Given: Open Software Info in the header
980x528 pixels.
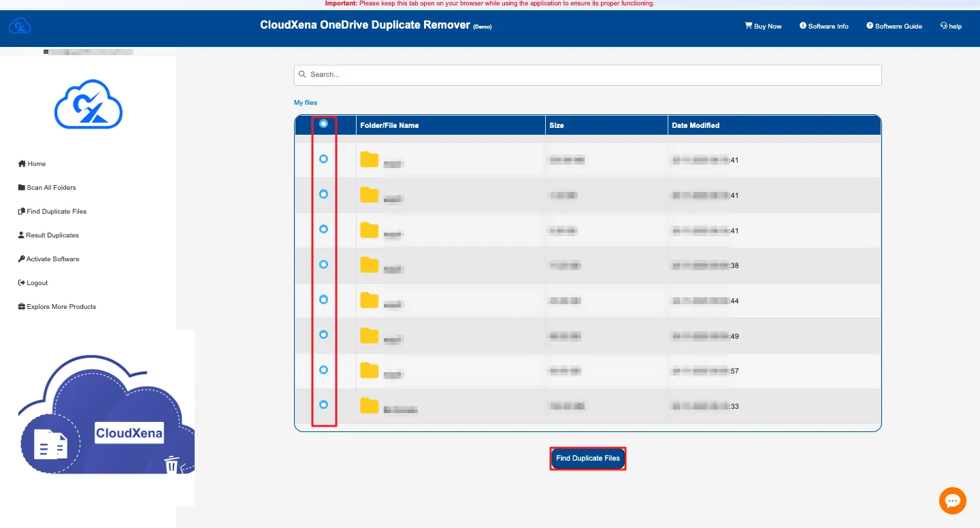Looking at the screenshot, I should 824,26.
